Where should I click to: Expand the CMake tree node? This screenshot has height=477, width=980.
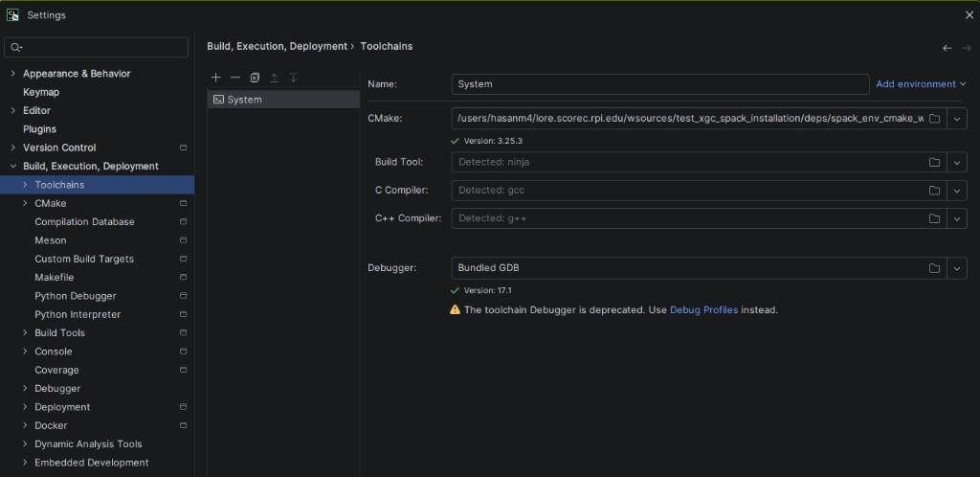(25, 203)
